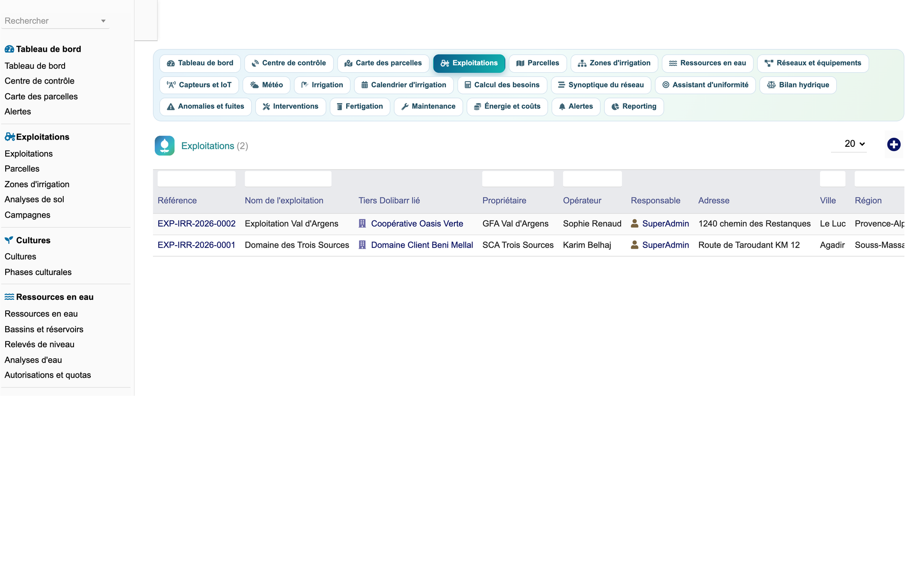The height and width of the screenshot is (572, 924).
Task: Click the Irrigation tab icon
Action: (x=305, y=85)
